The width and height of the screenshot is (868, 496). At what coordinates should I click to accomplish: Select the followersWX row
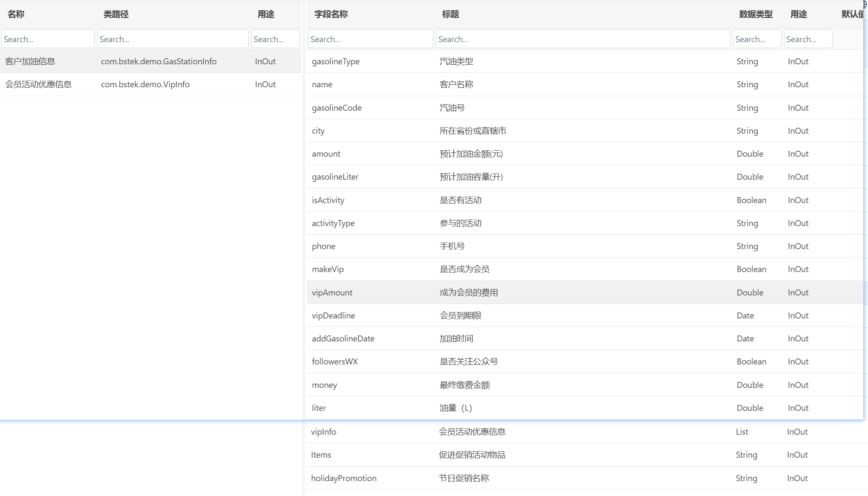(x=335, y=361)
